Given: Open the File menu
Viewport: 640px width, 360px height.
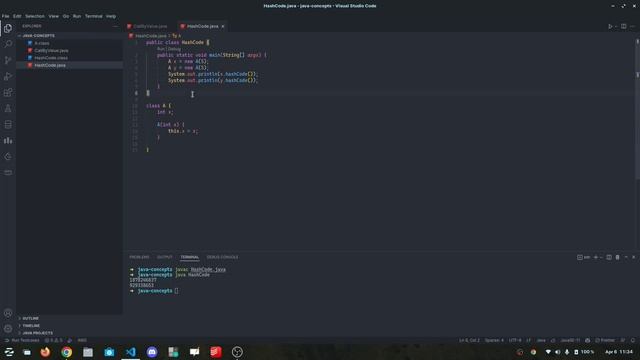Looking at the screenshot, I should click(x=6, y=16).
